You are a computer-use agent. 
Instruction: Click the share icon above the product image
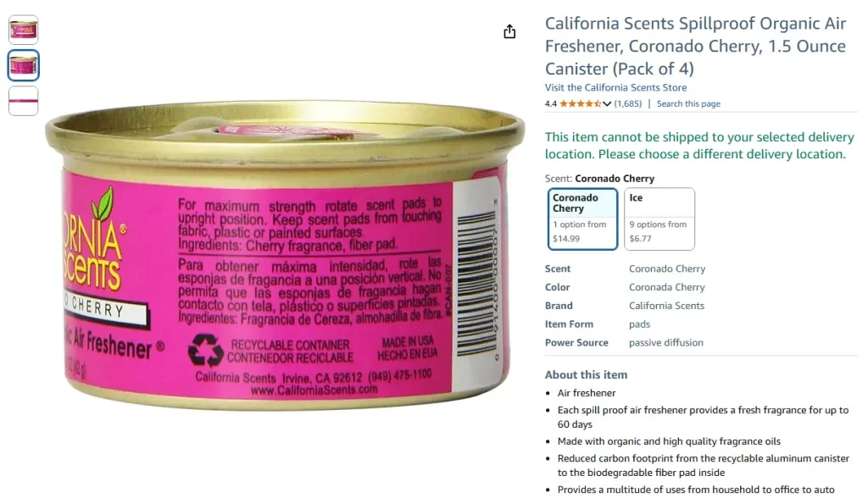pyautogui.click(x=509, y=30)
